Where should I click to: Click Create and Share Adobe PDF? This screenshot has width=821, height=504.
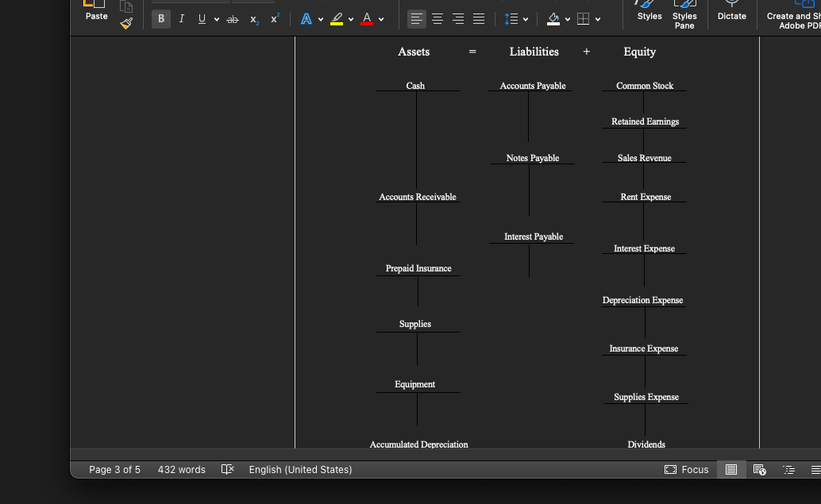(x=792, y=14)
